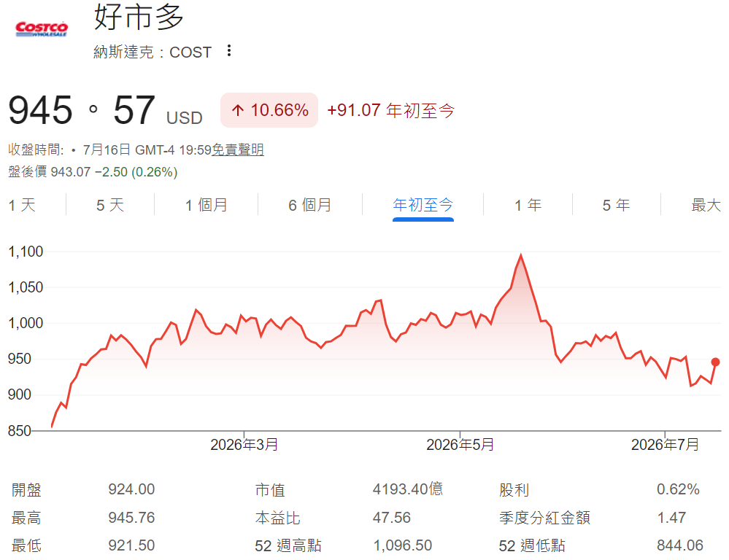
Task: Click the USD currency label
Action: [185, 118]
